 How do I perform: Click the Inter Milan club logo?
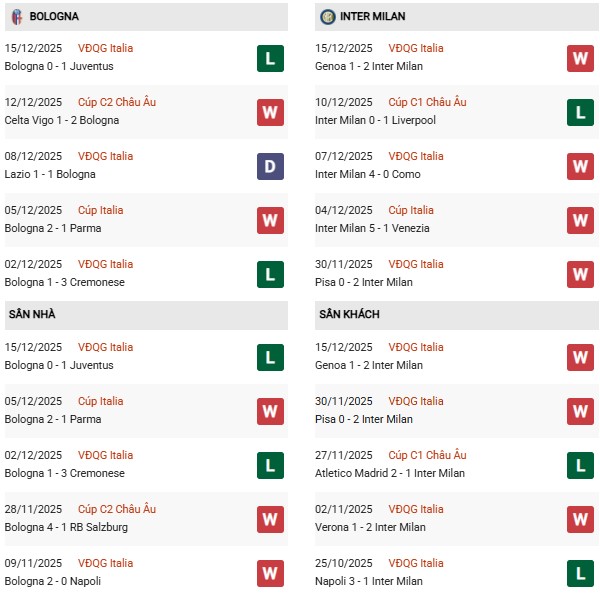[328, 17]
